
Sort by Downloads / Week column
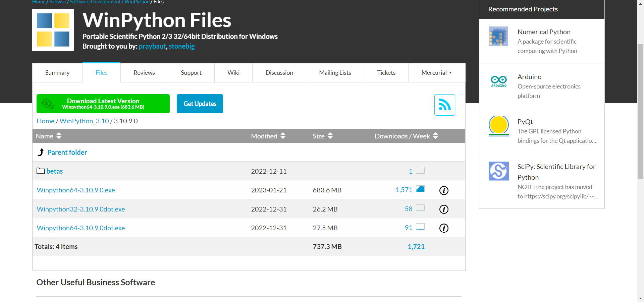click(x=406, y=136)
